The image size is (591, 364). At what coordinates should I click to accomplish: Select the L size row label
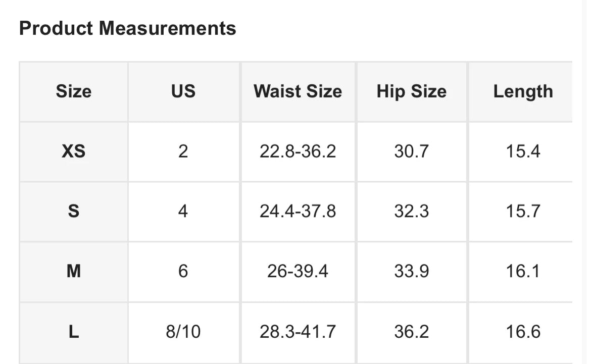tap(74, 332)
